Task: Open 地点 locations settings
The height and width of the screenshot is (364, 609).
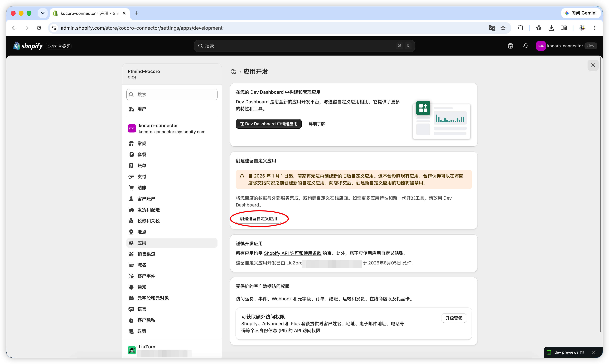Action: (x=172, y=232)
